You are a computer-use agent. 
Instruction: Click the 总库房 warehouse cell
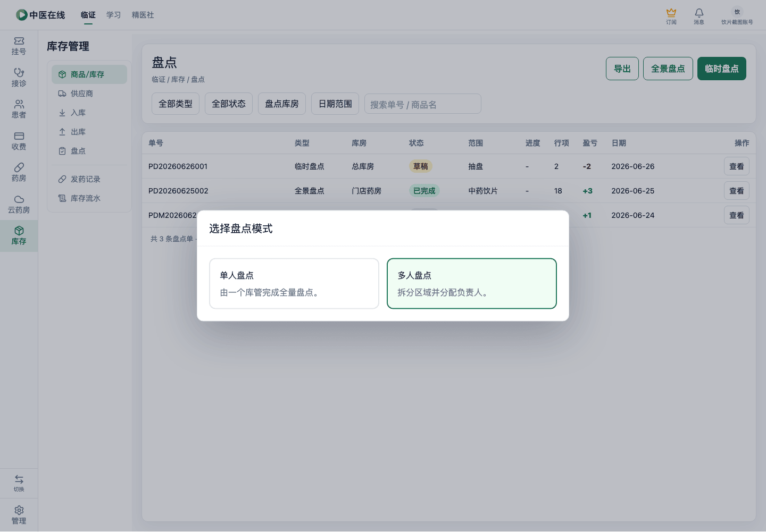(x=363, y=166)
